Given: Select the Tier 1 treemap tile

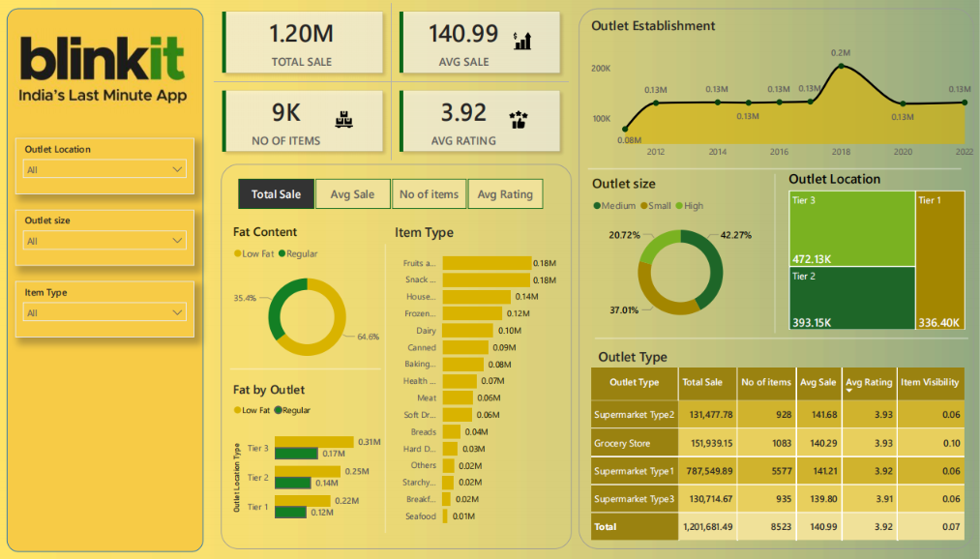Looking at the screenshot, I should click(x=940, y=260).
